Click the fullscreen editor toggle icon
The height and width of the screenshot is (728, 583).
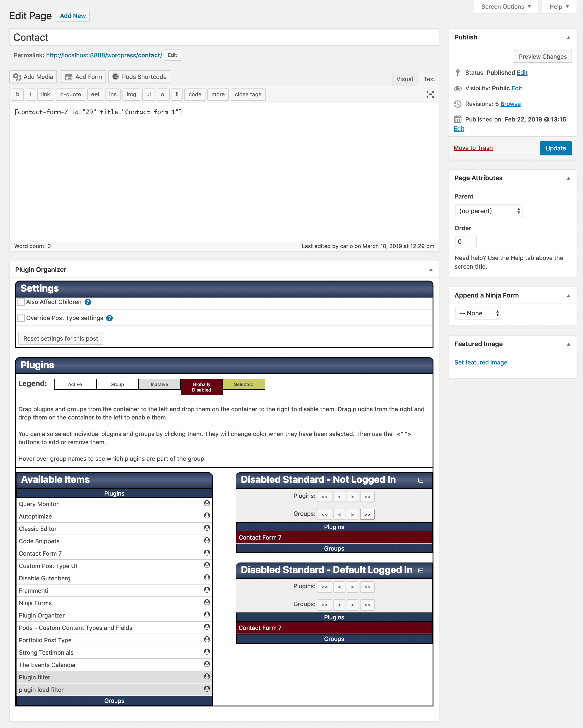coord(430,94)
